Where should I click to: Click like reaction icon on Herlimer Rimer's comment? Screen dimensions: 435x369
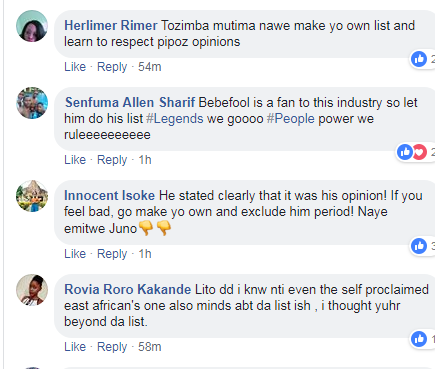tap(419, 59)
